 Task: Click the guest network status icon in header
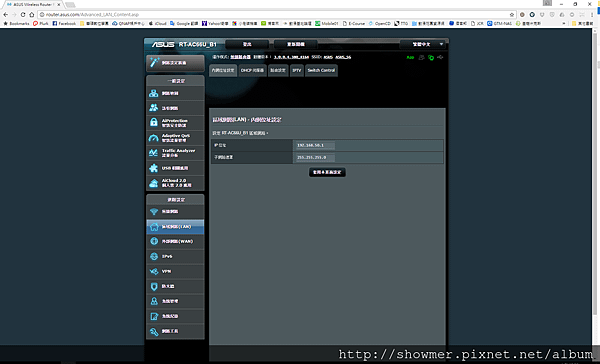tap(421, 57)
